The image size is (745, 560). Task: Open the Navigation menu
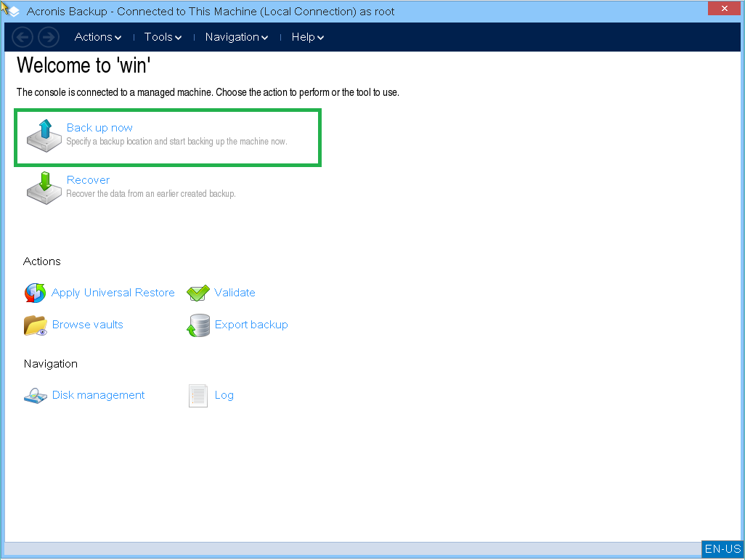237,37
